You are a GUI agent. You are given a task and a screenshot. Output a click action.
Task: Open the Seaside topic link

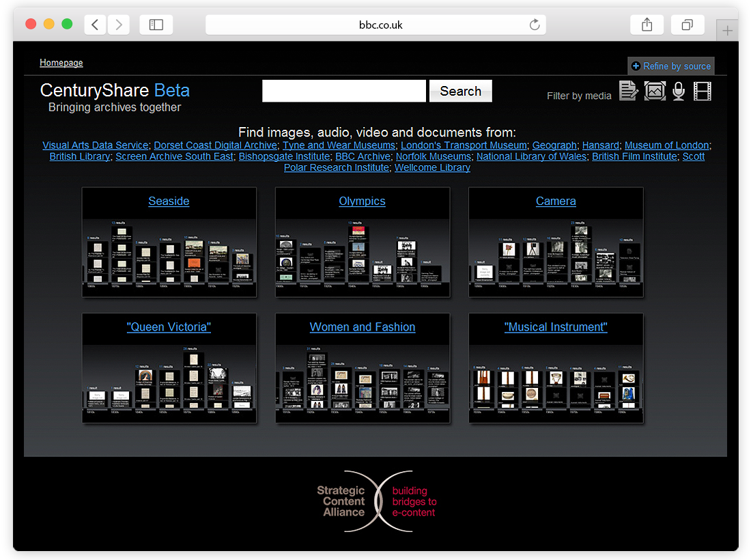pos(169,201)
